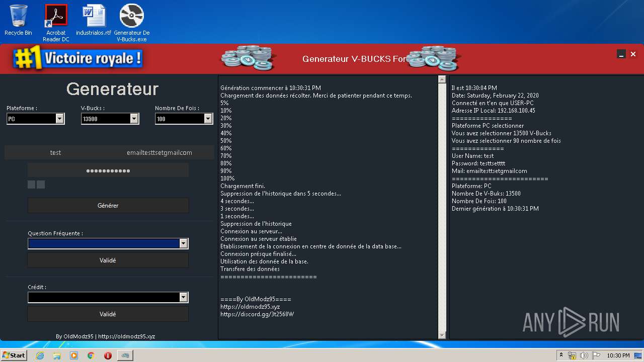This screenshot has height=362, width=644.
Task: Click the 'Transfere des données' log line
Action: tap(250, 269)
